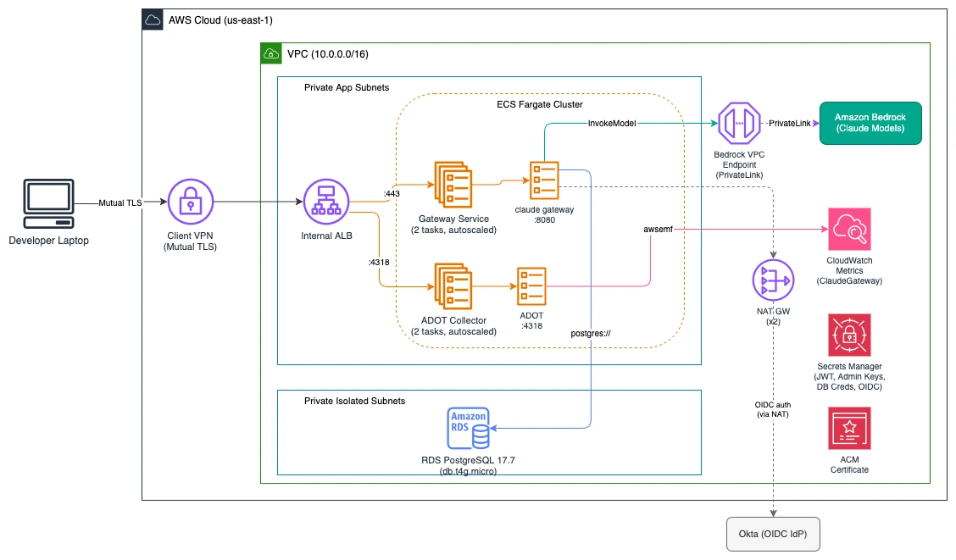
Task: Select the Bedrock VPC Endpoint icon
Action: [739, 123]
